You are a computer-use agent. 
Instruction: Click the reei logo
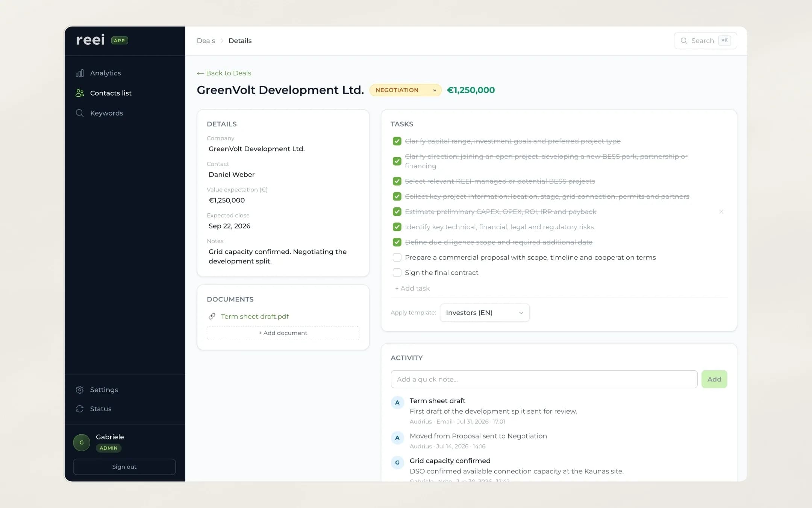(90, 40)
